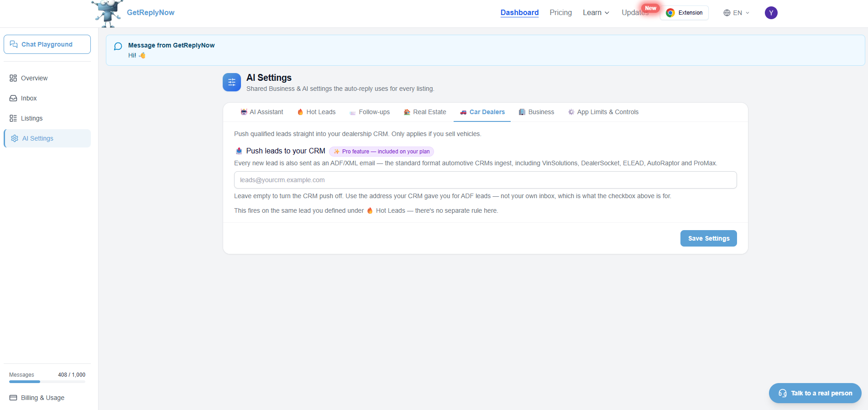
Task: Click the Overview grid icon in sidebar
Action: [13, 78]
